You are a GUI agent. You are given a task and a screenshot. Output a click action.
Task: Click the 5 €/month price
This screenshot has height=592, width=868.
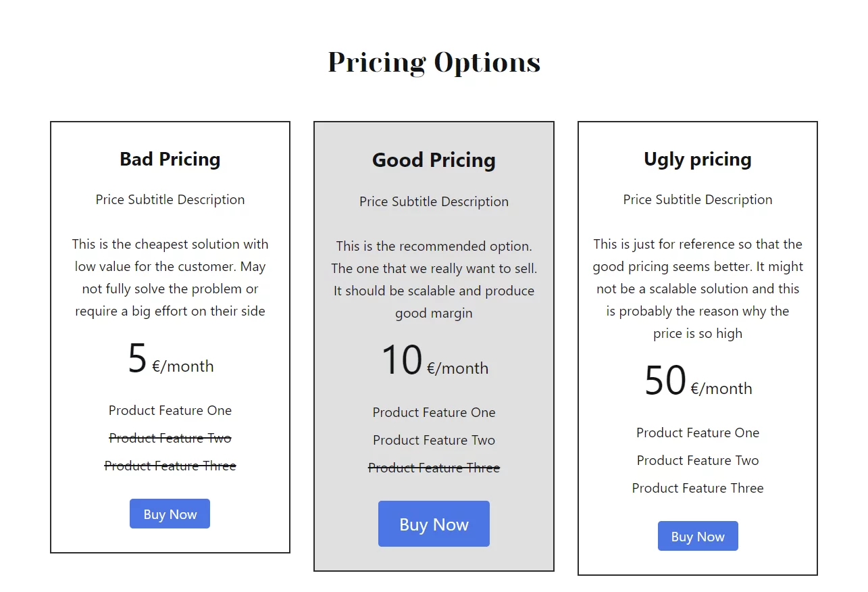click(x=170, y=360)
